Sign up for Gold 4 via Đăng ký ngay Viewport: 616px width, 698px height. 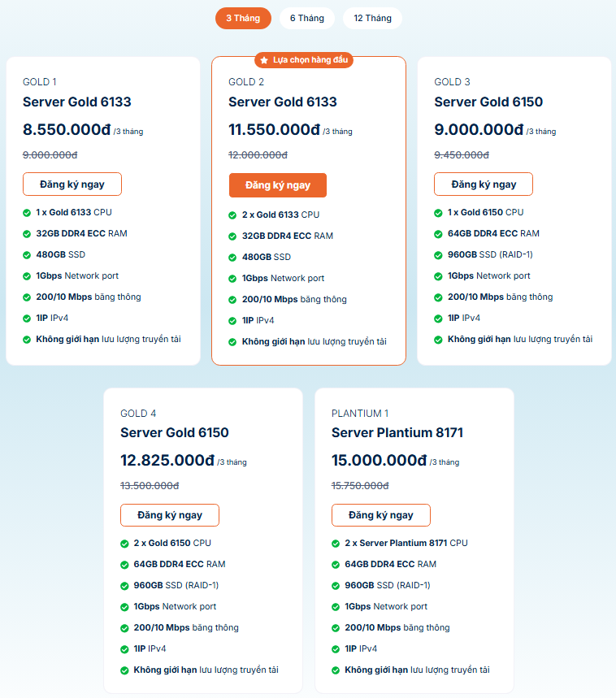169,515
